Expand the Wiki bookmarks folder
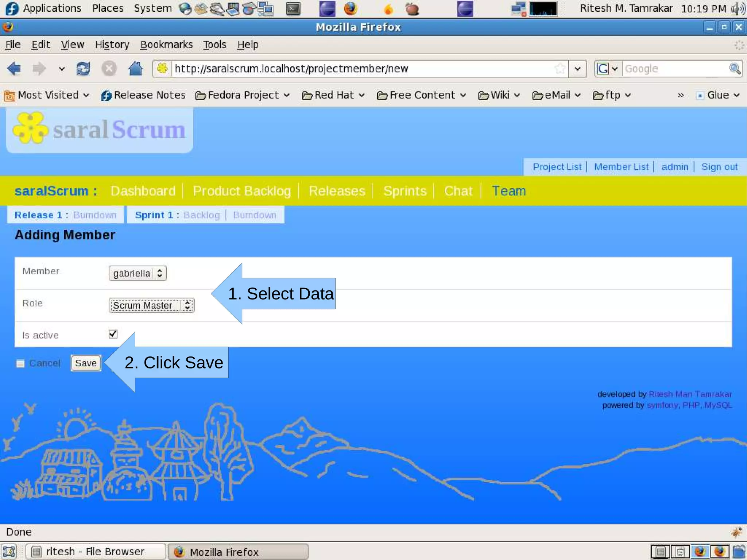This screenshot has height=560, width=747. coord(499,95)
